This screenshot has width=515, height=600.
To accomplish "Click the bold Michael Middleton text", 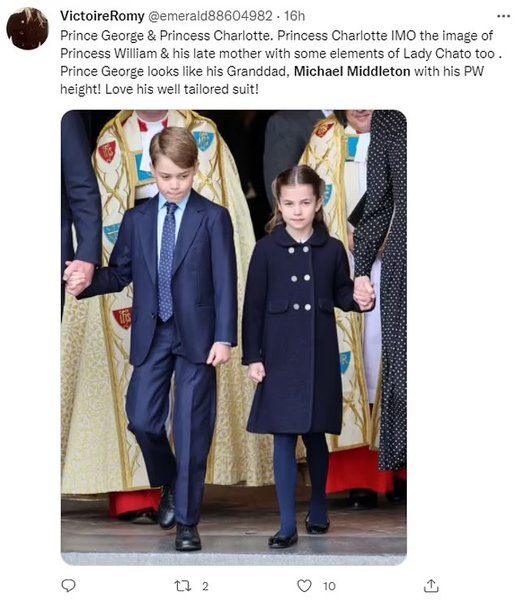I will point(352,72).
